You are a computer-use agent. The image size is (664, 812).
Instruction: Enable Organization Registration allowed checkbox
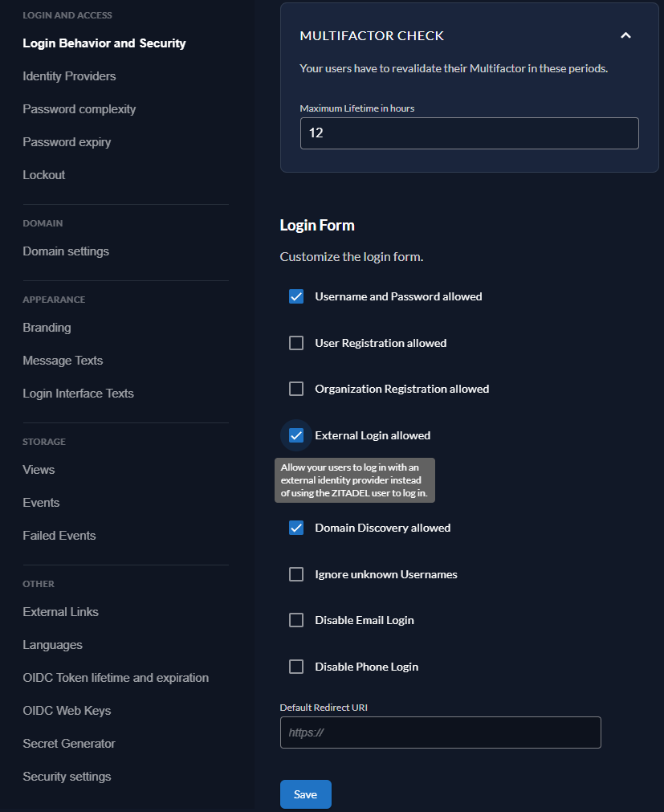click(296, 389)
